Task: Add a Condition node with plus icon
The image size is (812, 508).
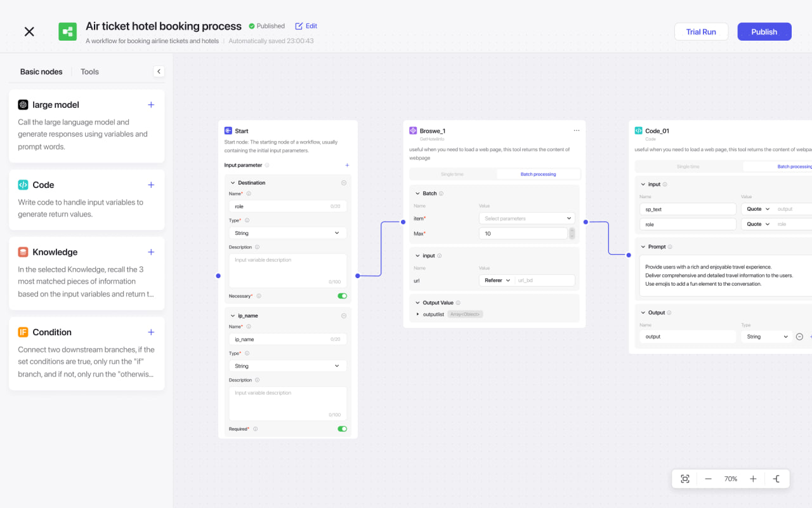Action: pos(151,332)
